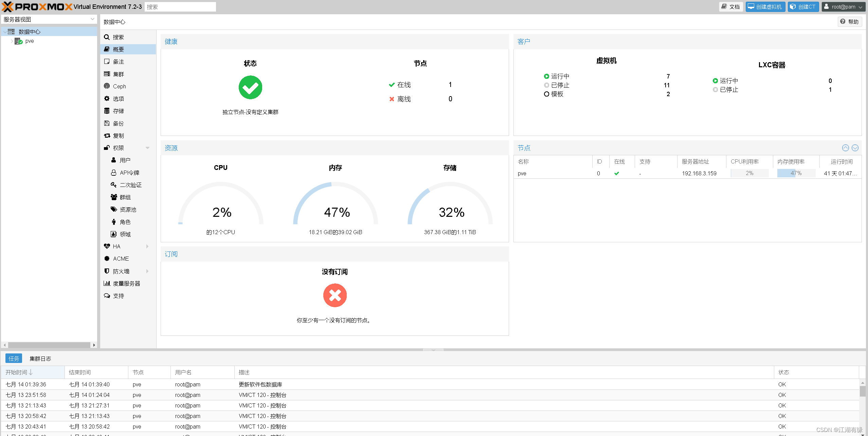868x436 pixels.
Task: Collapse the 节点 panel with up arrow
Action: [845, 148]
